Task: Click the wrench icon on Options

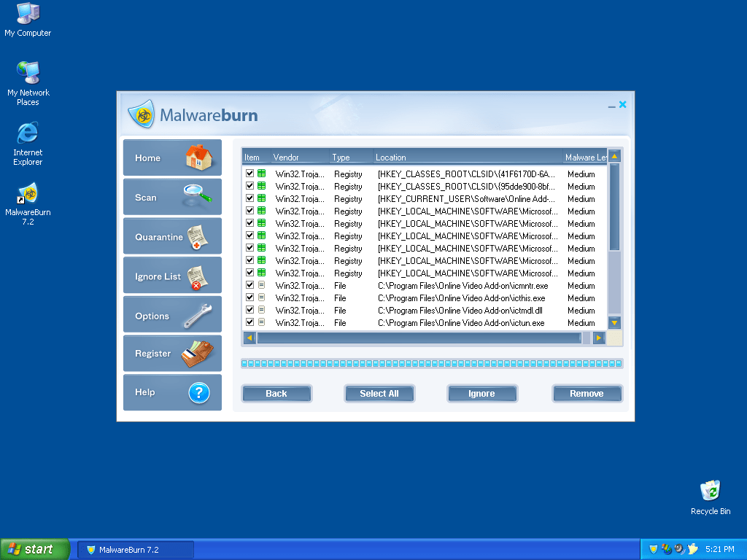Action: coord(197,315)
